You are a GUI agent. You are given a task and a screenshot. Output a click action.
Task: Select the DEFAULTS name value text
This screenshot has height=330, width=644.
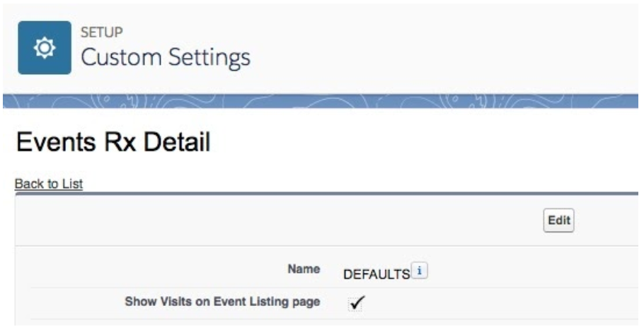pos(376,274)
